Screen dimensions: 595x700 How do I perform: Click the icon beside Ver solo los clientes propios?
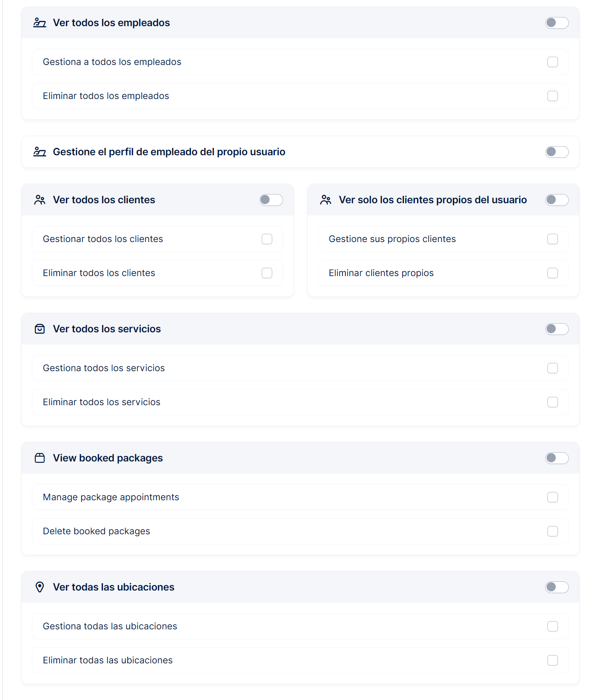pyautogui.click(x=326, y=200)
